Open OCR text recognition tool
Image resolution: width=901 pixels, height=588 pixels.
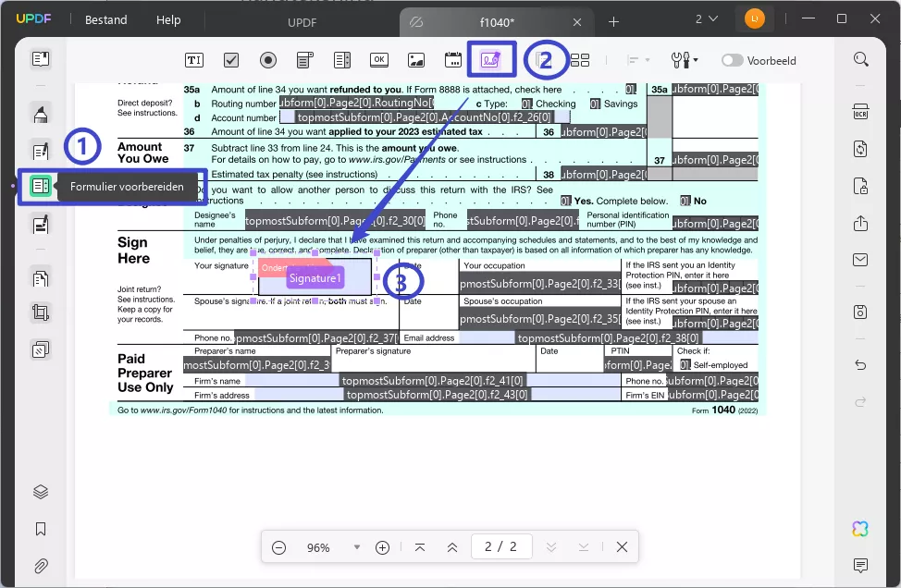click(x=860, y=112)
